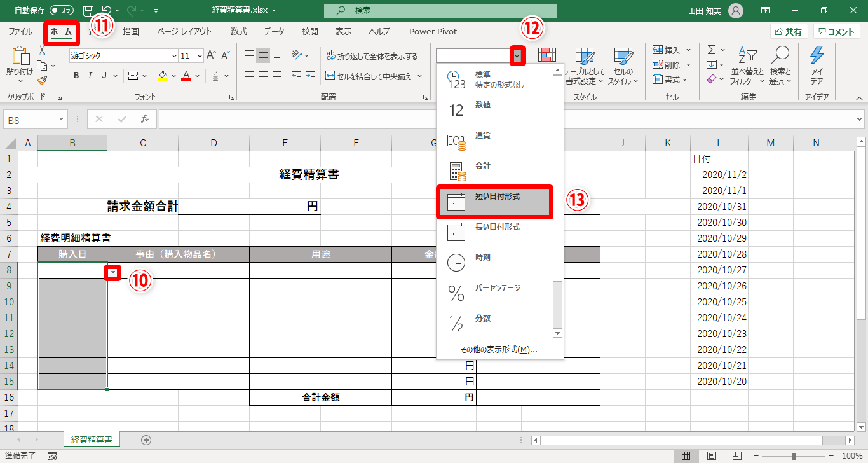
Task: Switch to the 数式 tab
Action: point(239,31)
